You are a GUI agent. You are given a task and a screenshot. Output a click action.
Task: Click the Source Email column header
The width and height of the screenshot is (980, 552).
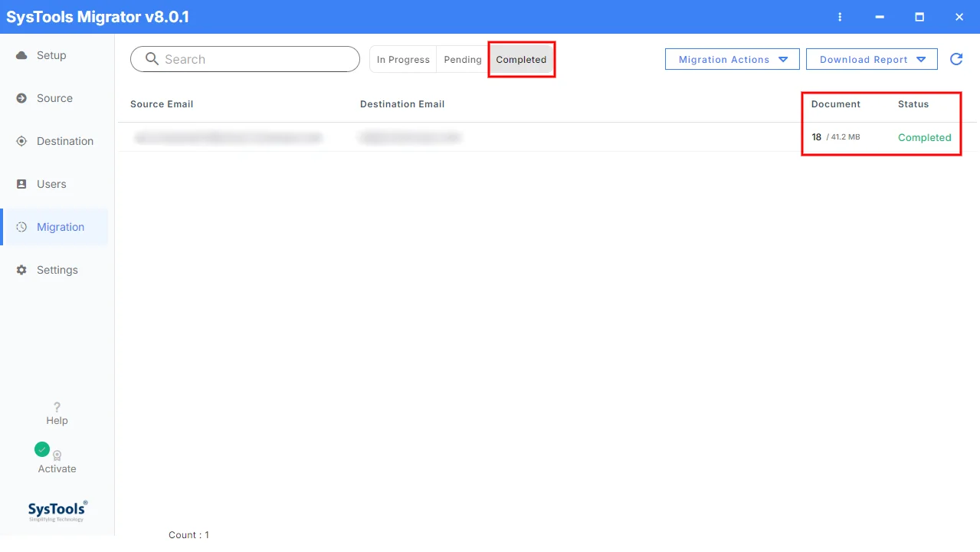[162, 104]
